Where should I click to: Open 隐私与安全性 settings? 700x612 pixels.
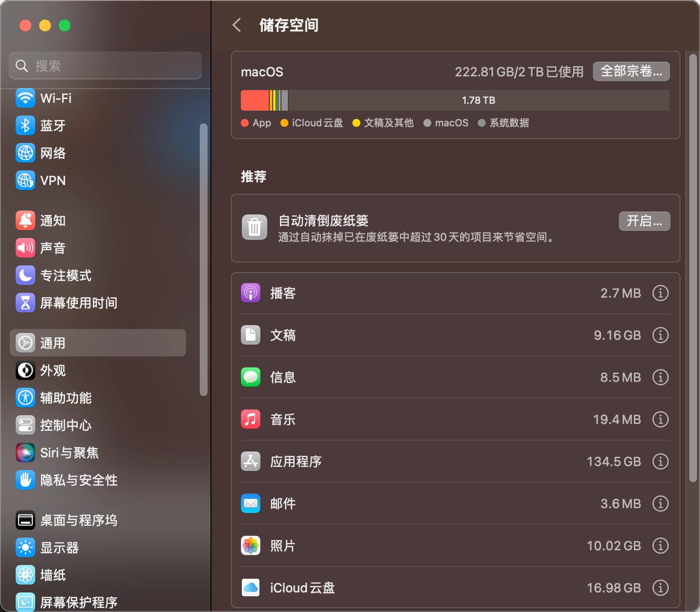(x=78, y=480)
